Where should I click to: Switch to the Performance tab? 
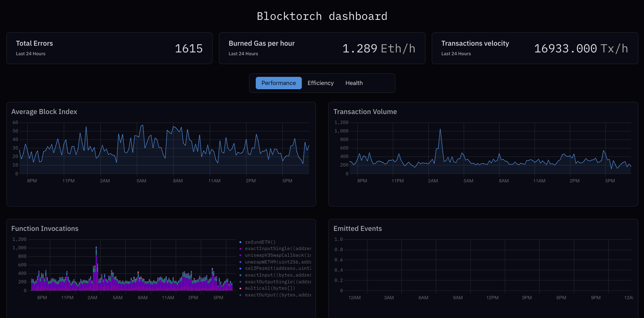coord(278,83)
